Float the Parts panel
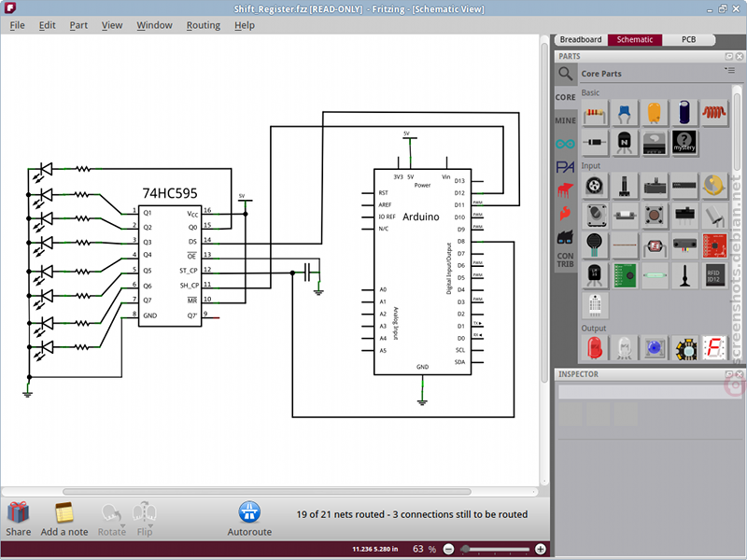The width and height of the screenshot is (747, 560). click(729, 56)
